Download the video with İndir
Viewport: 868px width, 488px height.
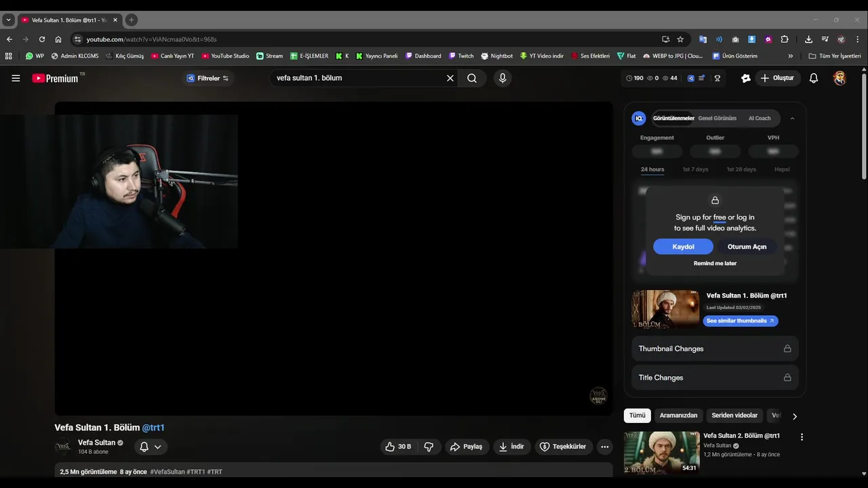click(511, 447)
